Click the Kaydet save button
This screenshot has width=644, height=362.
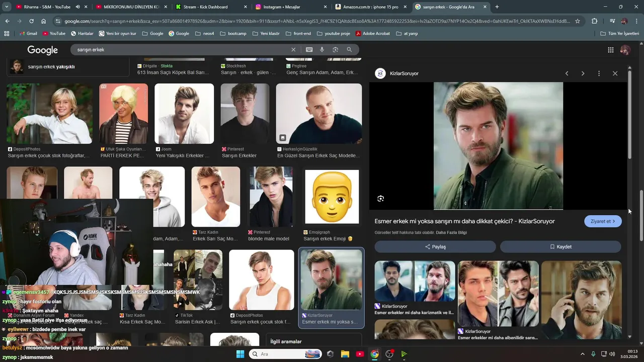coord(560,247)
